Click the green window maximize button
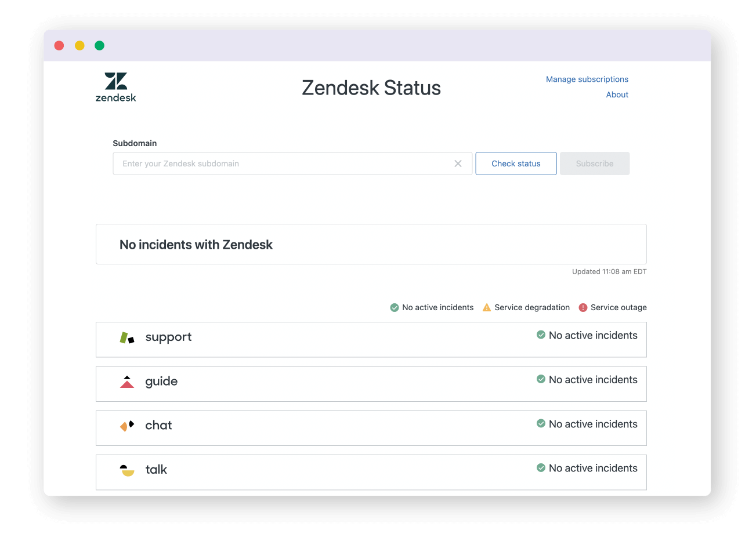Screen dimensions: 756x534 click(x=100, y=46)
